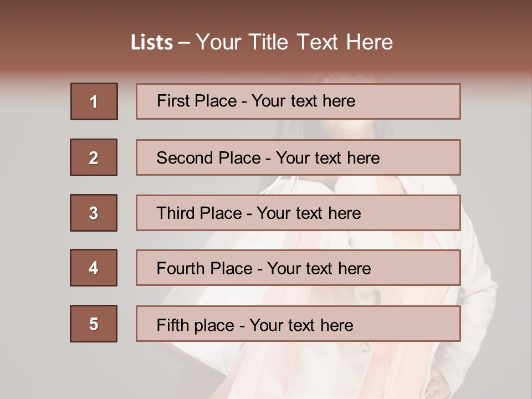532x399 pixels.
Task: Click the number 1 box
Action: pos(94,101)
